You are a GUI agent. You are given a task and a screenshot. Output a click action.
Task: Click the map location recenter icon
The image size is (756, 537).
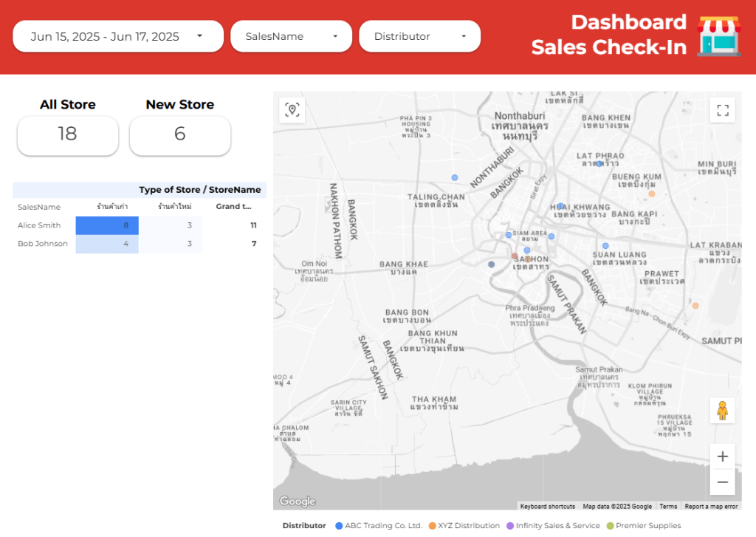292,110
